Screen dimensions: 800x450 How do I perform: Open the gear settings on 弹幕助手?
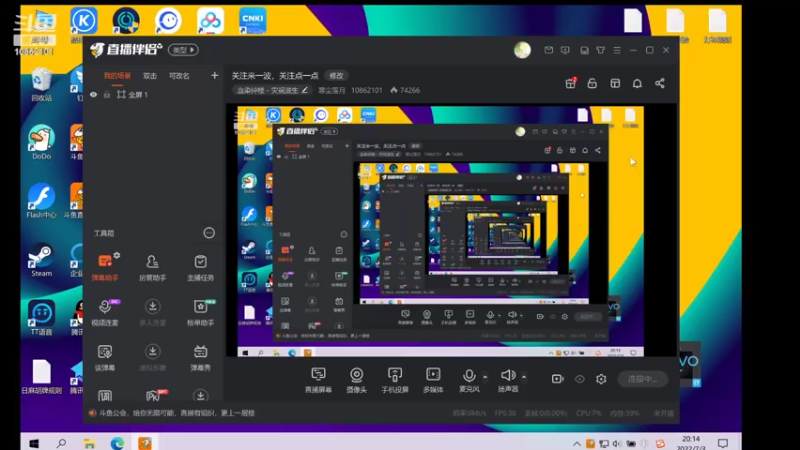point(117,255)
